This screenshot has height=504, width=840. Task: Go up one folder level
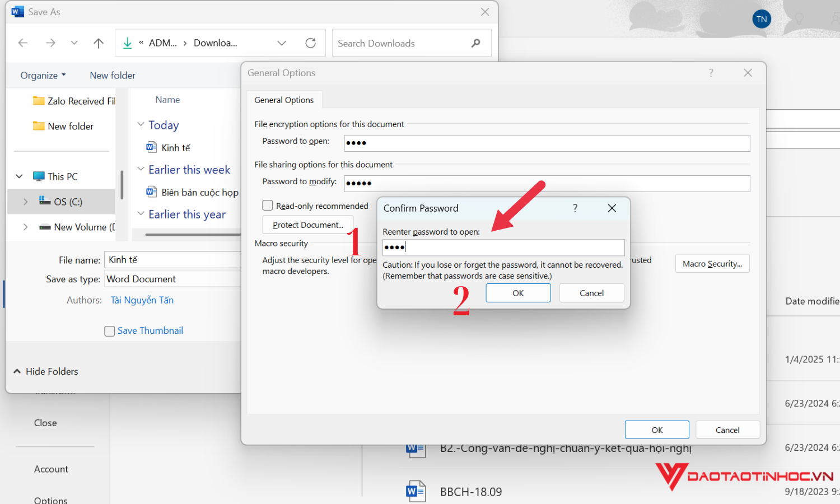point(99,43)
